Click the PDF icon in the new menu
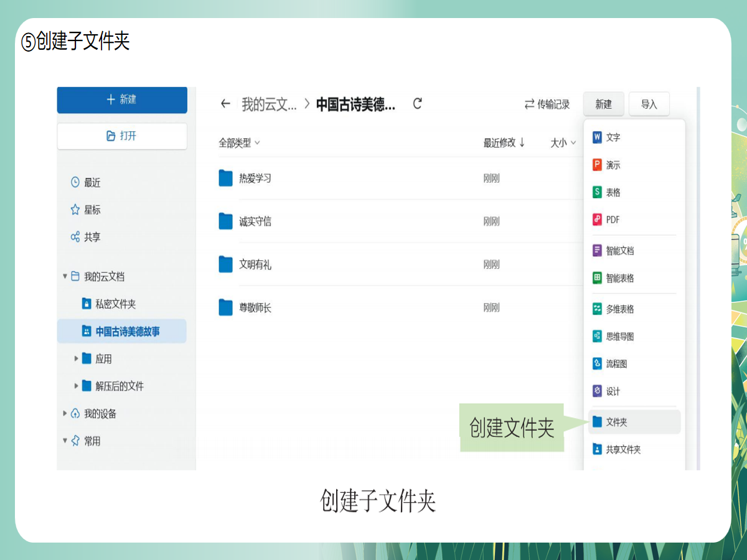 point(597,220)
